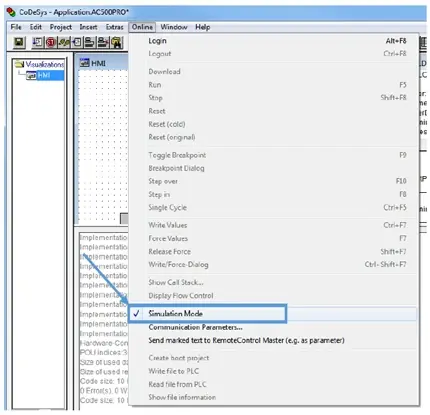
Task: Open the Project menu
Action: click(61, 27)
